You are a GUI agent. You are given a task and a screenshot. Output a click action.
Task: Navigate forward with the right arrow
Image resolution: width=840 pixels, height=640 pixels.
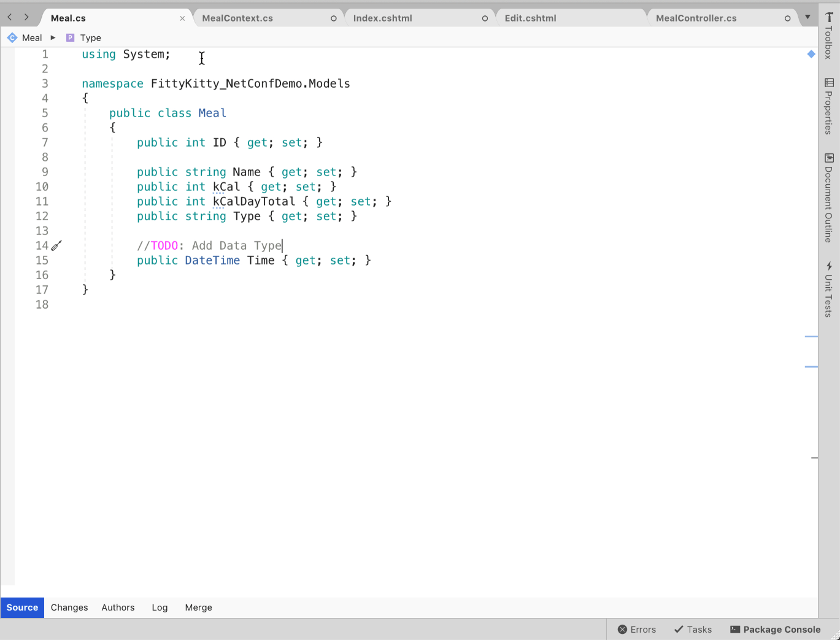pos(26,17)
